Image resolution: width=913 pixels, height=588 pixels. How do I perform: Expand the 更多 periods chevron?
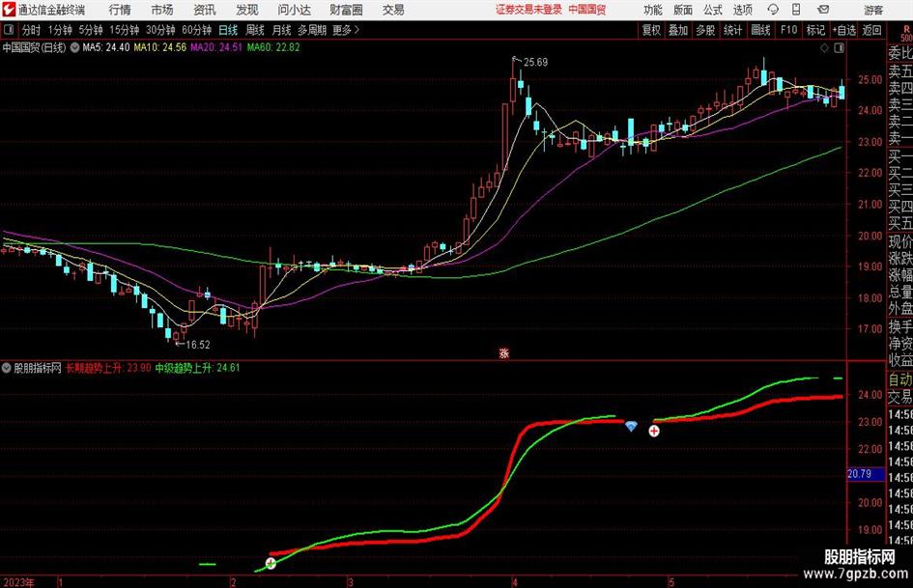(357, 30)
